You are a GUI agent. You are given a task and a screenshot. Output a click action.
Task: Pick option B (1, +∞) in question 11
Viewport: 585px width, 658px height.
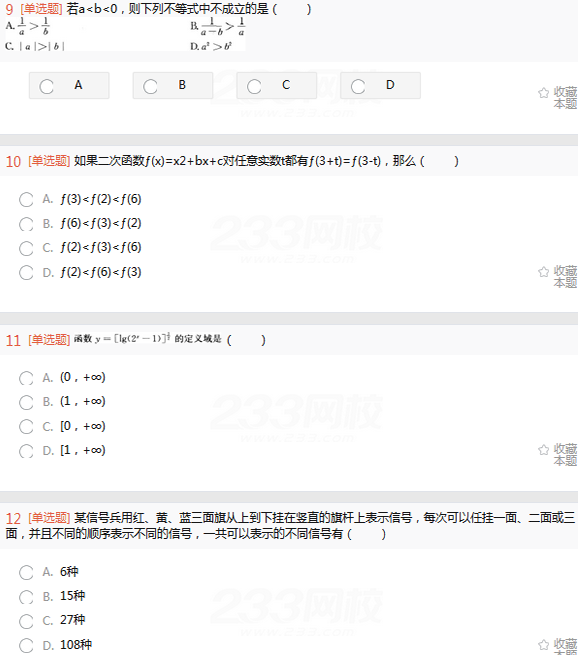tap(26, 404)
